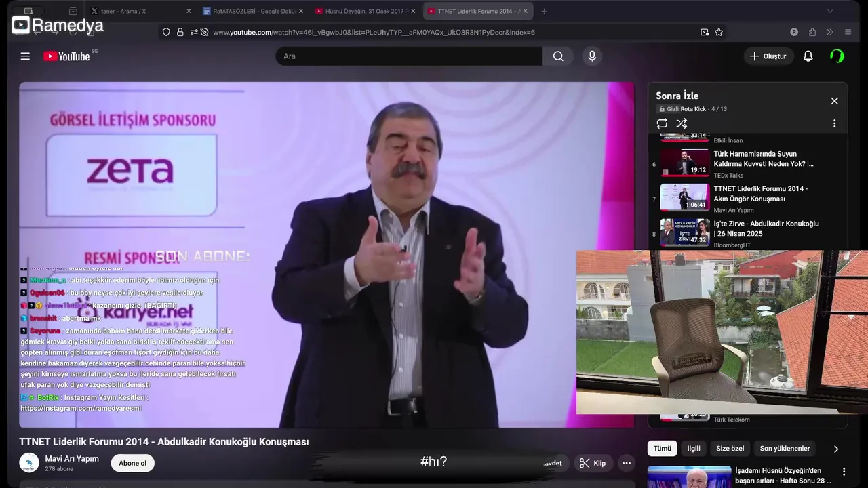Click the 278 abone subscriber count
The height and width of the screenshot is (488, 868).
pyautogui.click(x=59, y=469)
